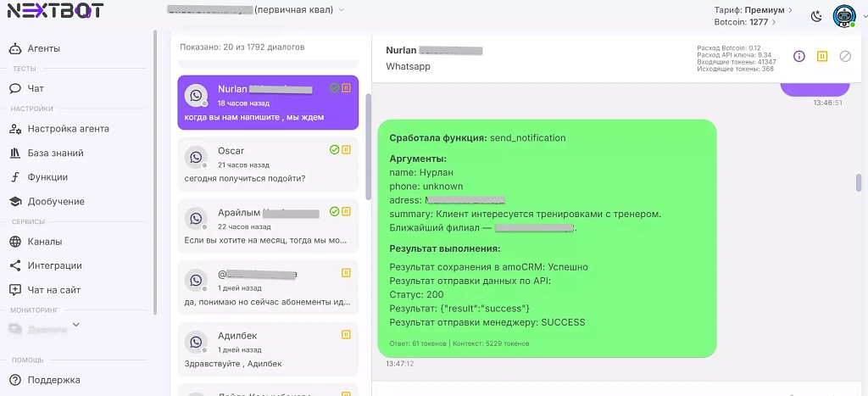This screenshot has height=396, width=868.
Task: Open the Каналы page
Action: tap(44, 242)
